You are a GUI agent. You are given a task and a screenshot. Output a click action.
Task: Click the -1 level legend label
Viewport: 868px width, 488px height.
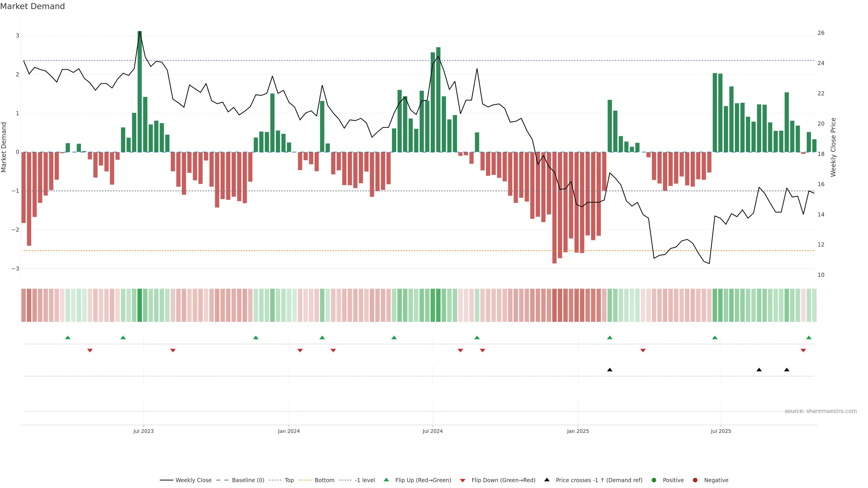click(365, 480)
